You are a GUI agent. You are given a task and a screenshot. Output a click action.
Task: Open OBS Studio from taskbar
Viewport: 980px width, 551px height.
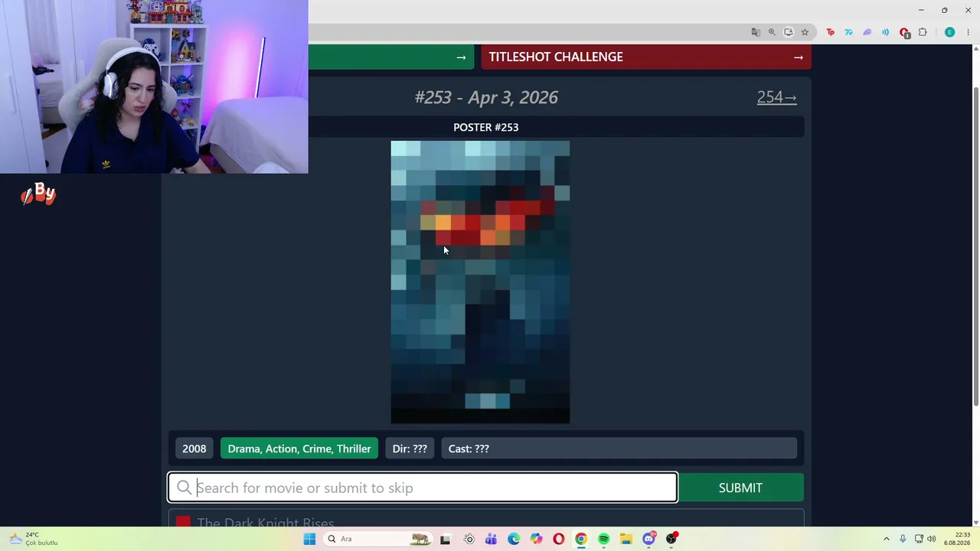(671, 539)
